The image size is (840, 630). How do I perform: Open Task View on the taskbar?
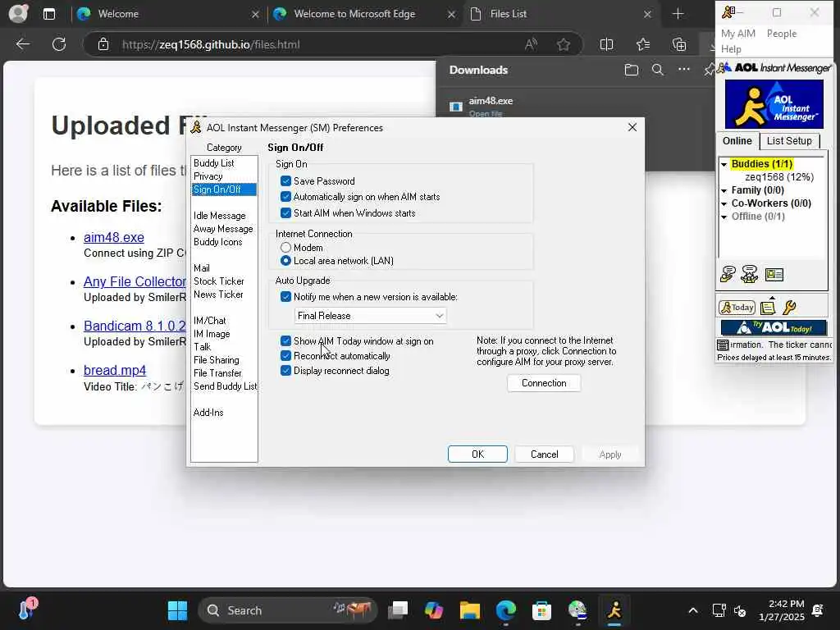tap(398, 610)
